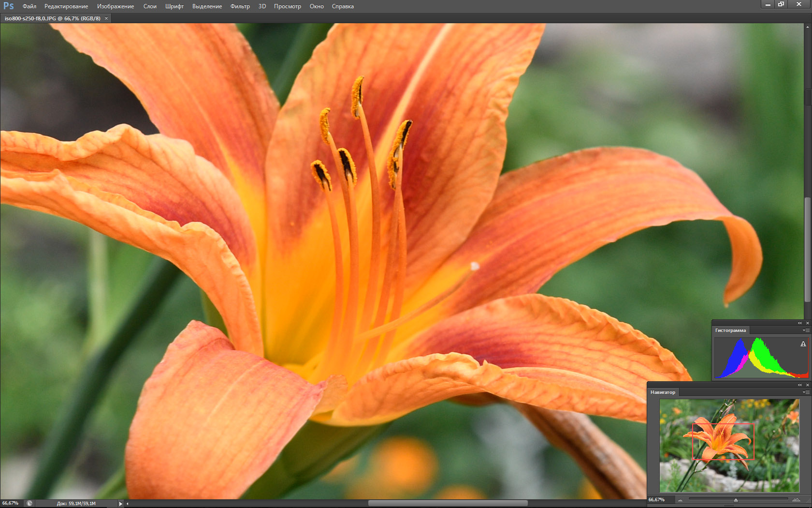This screenshot has width=812, height=508.
Task: Click the Navigator zoom out small mountains icon
Action: 681,500
